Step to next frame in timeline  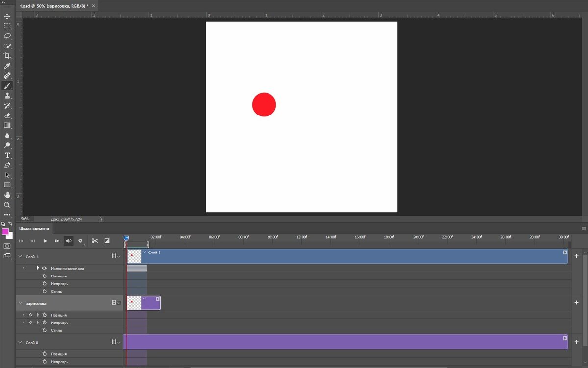[x=57, y=241]
